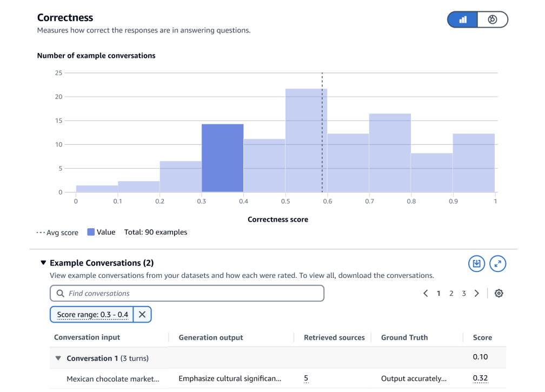Click the Generation output column header
The image size is (545, 392).
[x=211, y=337]
